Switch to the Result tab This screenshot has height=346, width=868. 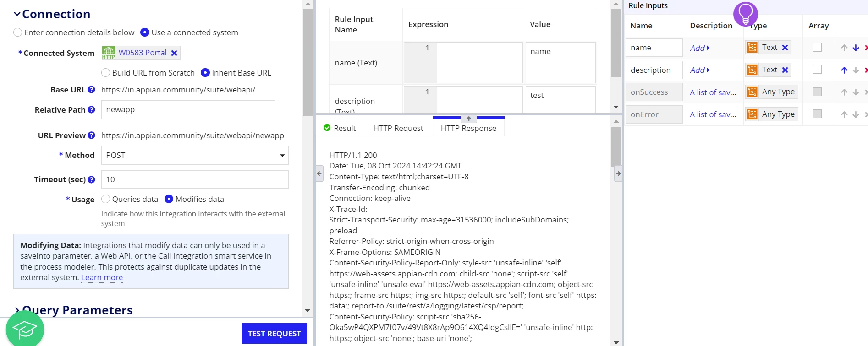point(340,128)
